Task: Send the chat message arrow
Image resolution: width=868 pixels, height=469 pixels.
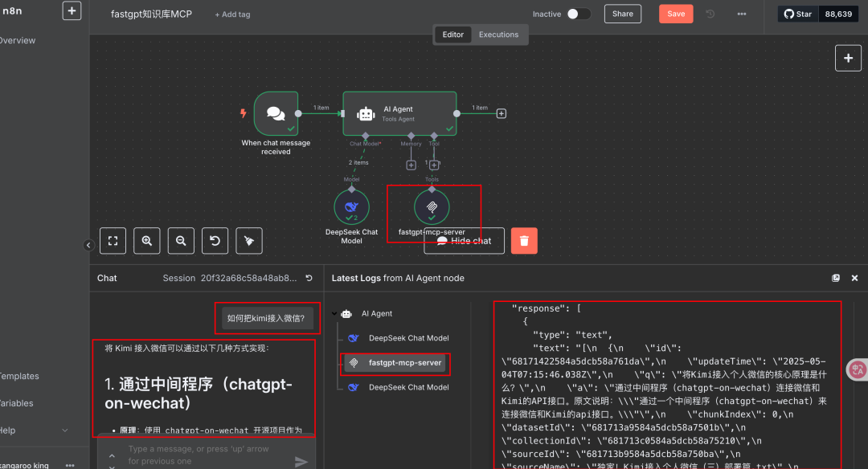Action: click(301, 461)
